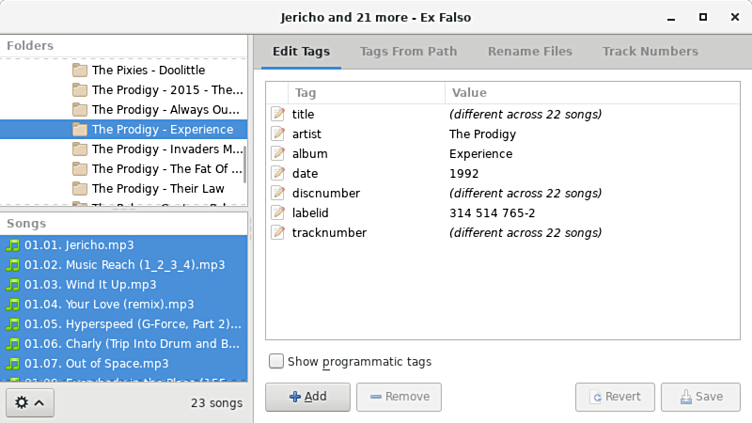Sort by the Tag column header
This screenshot has height=423, width=752.
[x=365, y=92]
